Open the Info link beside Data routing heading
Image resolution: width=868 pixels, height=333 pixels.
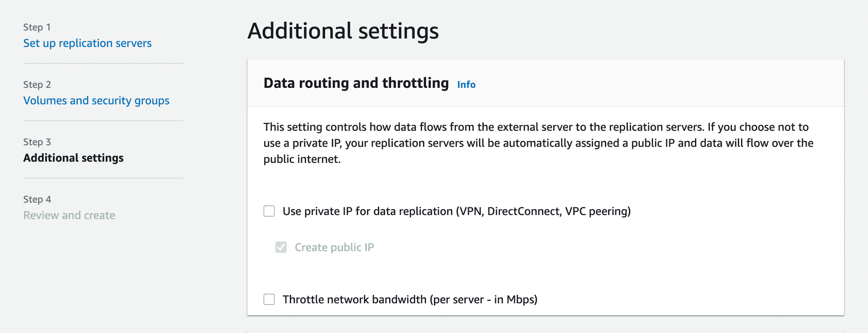click(466, 85)
